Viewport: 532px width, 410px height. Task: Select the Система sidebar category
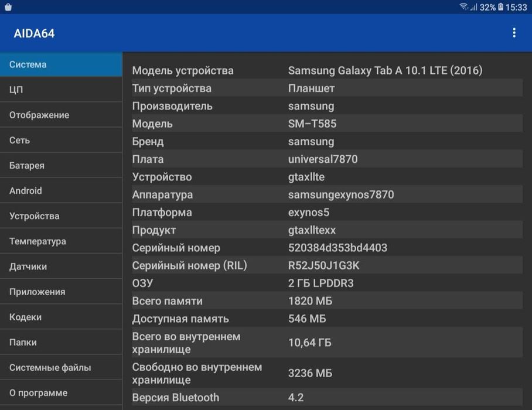(x=61, y=64)
